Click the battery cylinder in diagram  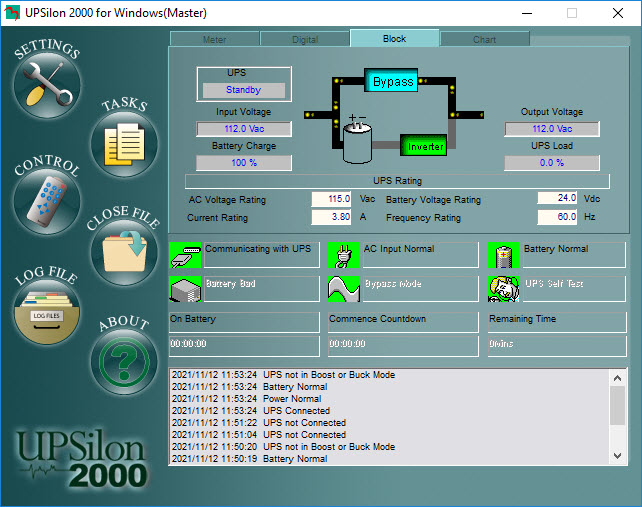pos(357,142)
